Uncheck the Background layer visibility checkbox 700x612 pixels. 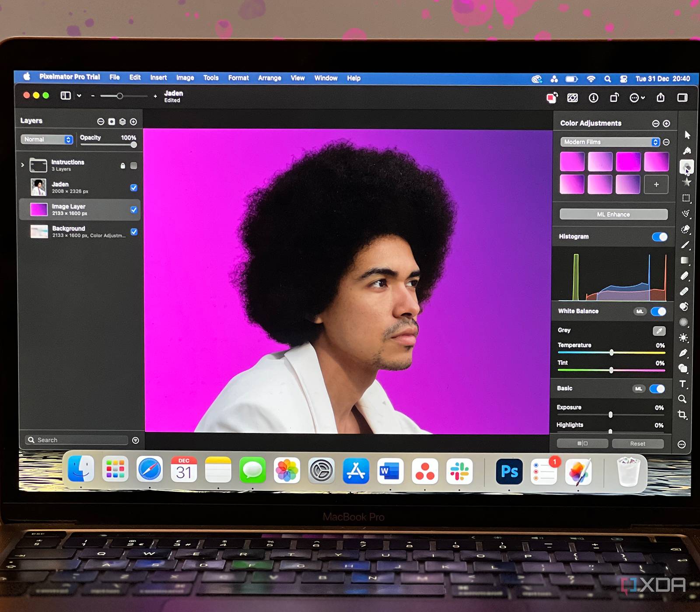point(134,232)
